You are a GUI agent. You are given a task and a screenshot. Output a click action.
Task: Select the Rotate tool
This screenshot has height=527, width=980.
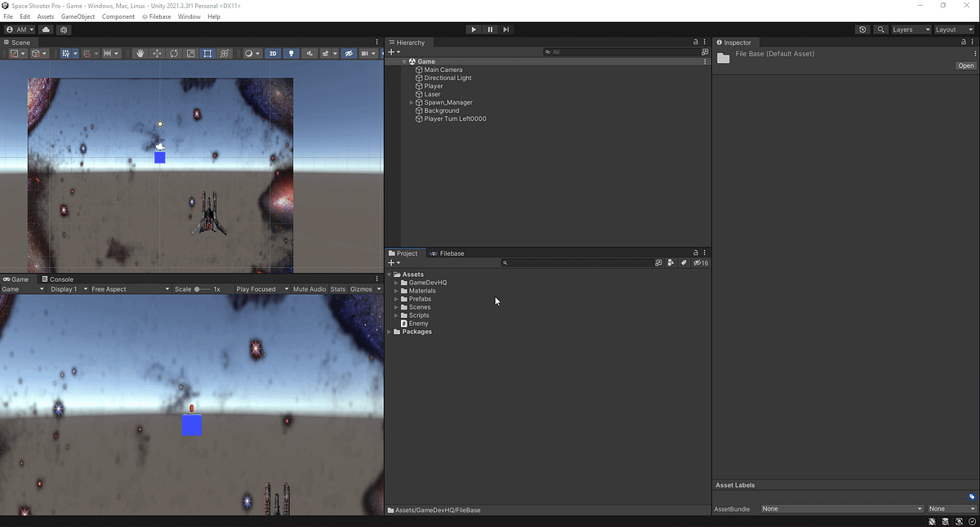click(x=174, y=54)
